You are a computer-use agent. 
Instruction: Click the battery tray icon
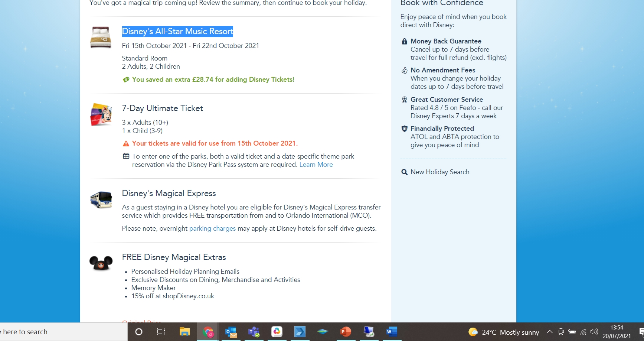[x=572, y=332]
